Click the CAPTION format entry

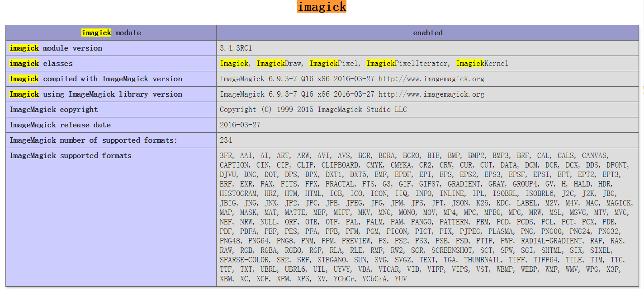(234, 165)
